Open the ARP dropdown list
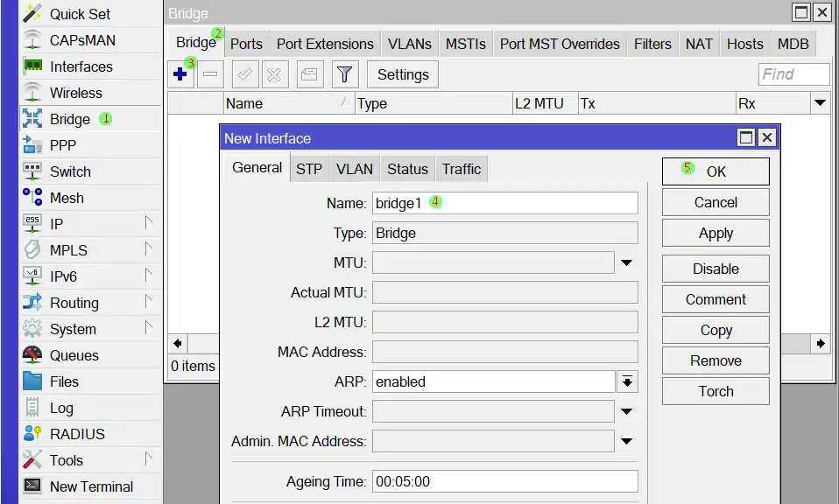 pos(627,381)
